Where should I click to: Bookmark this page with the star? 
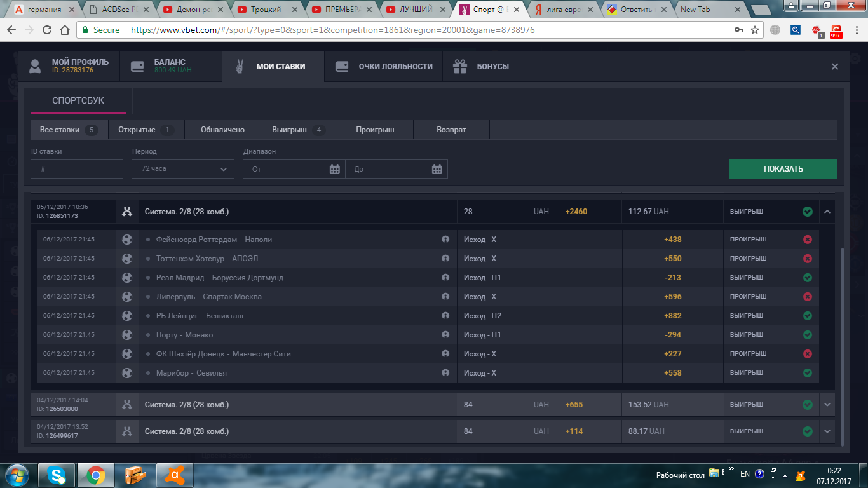755,30
